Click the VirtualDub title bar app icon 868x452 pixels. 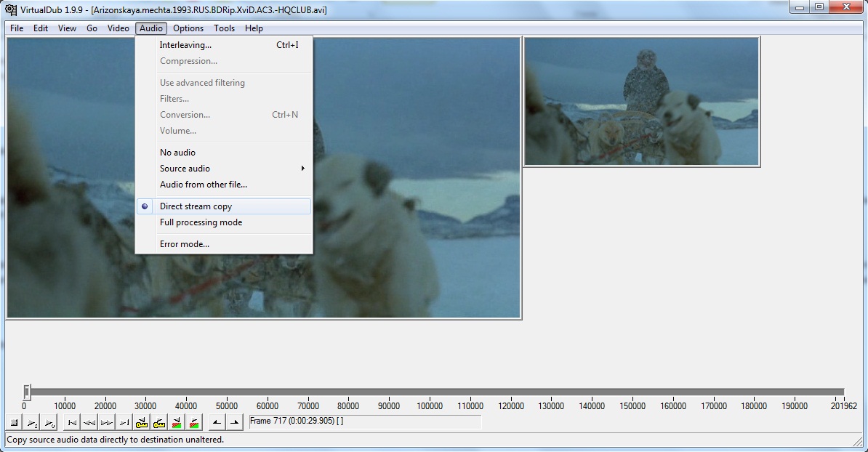click(10, 9)
